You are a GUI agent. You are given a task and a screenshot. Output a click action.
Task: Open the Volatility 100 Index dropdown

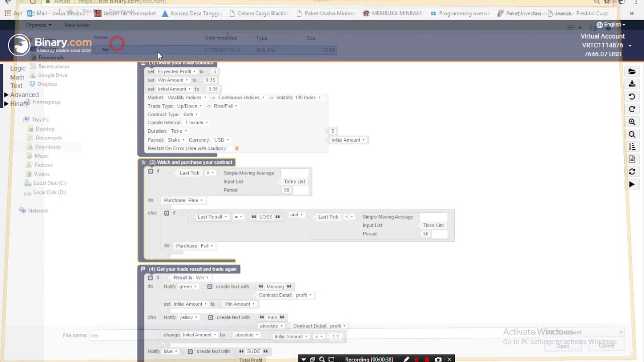click(298, 98)
